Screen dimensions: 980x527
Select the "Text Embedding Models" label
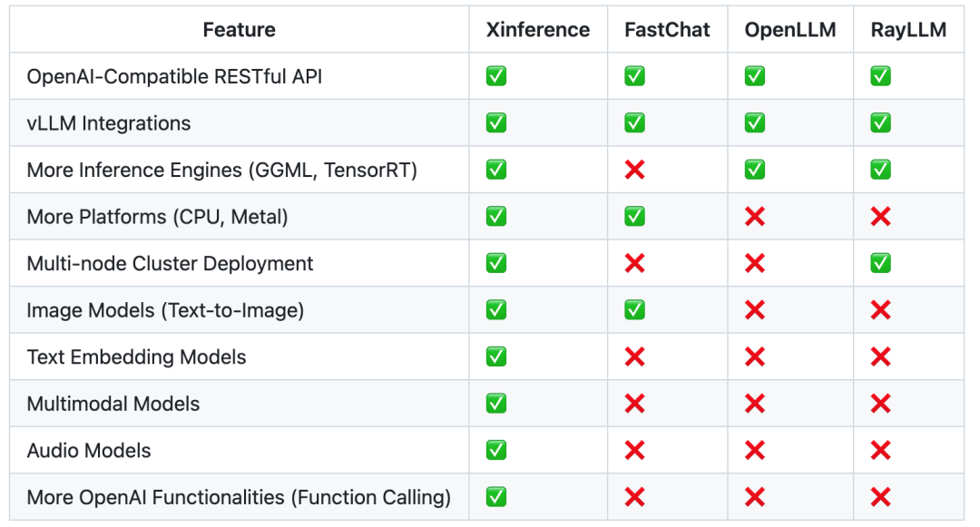136,357
